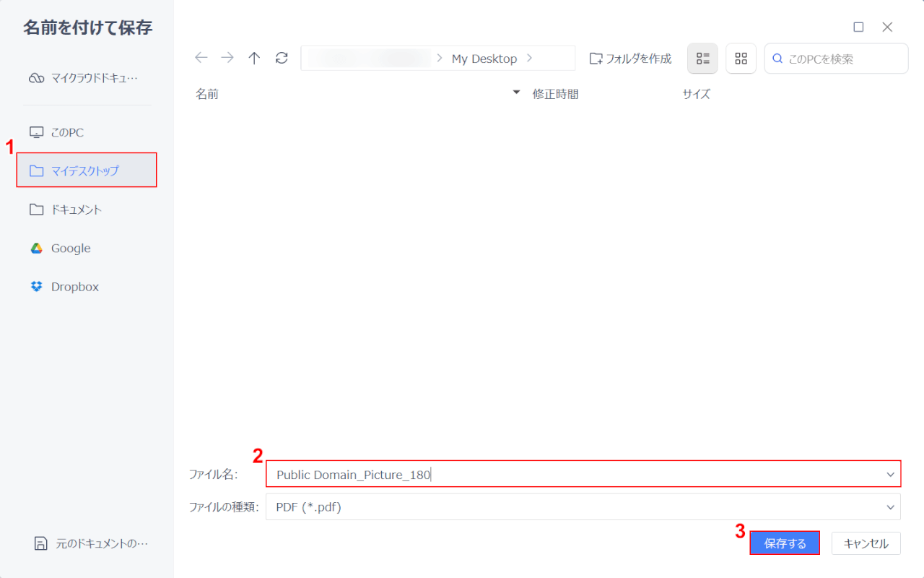
Task: Click the Dropbox logo icon
Action: 36,287
